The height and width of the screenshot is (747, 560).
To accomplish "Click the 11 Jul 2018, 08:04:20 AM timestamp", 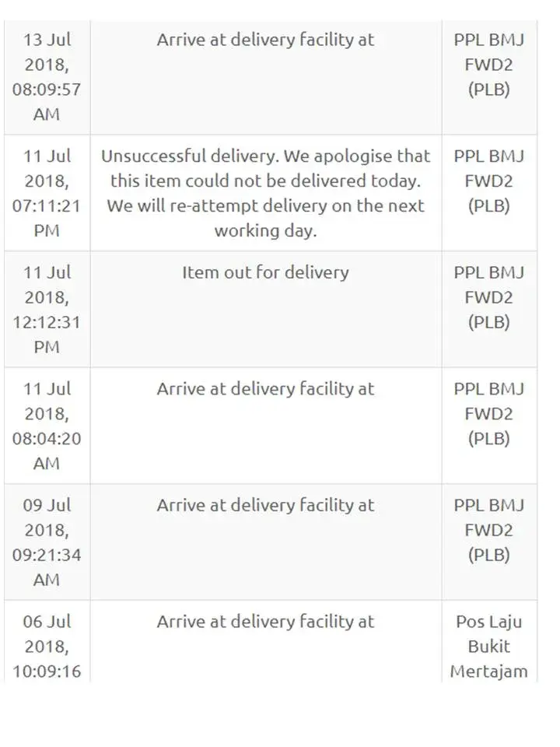I will (x=47, y=426).
